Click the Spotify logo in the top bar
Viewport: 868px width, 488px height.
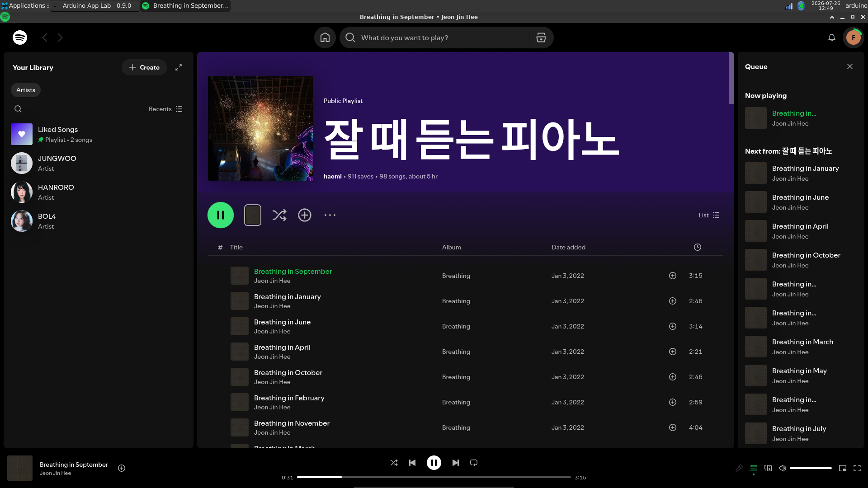point(20,38)
